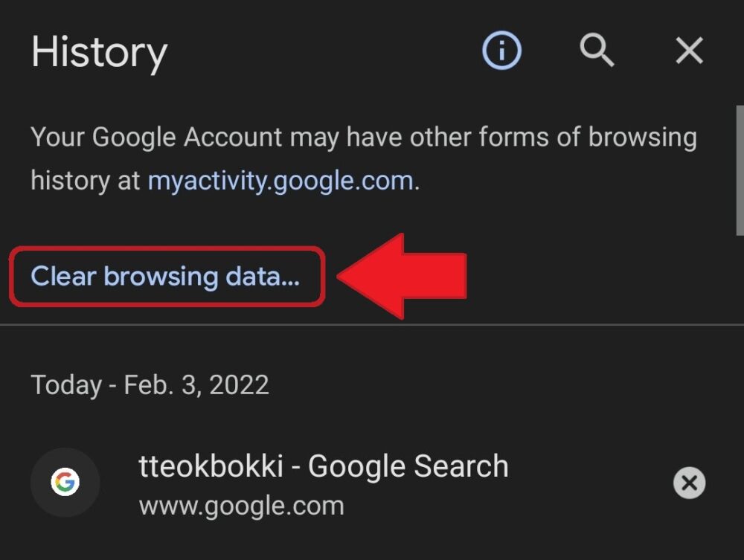Select the Google favicon beside tteokbokki entry
Viewport: 744px width, 560px height.
pyautogui.click(x=65, y=483)
